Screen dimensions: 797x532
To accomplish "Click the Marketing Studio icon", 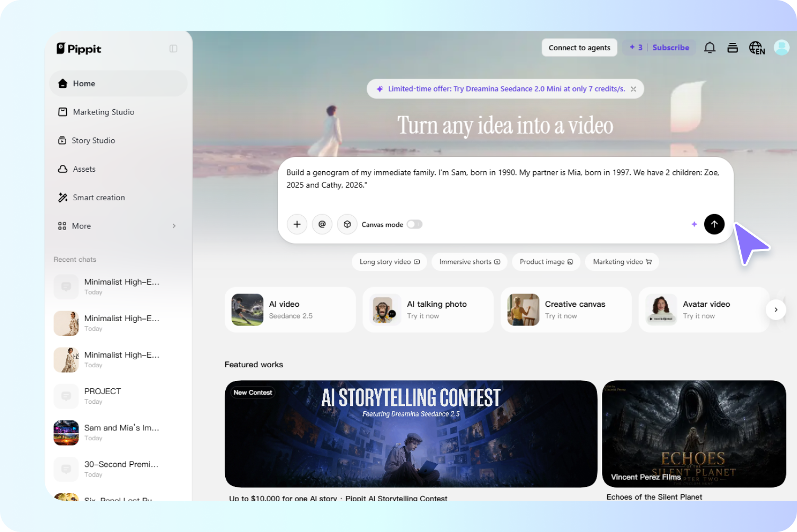I will pos(63,112).
